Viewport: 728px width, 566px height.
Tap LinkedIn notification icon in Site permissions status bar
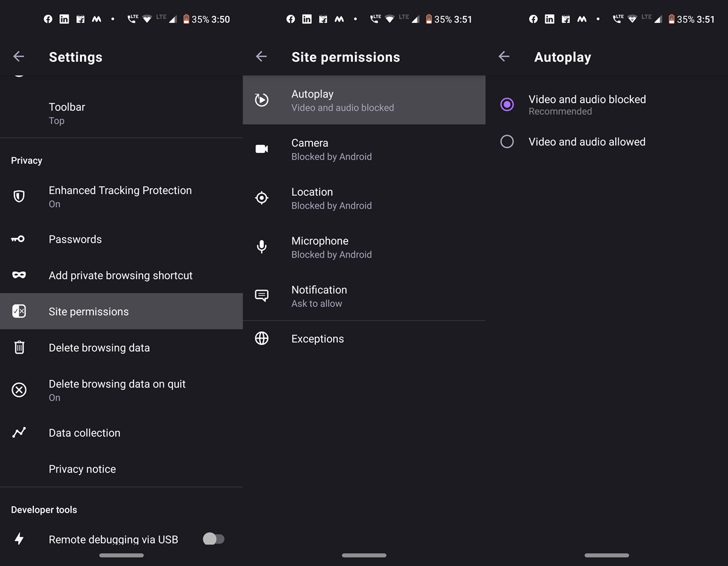307,19
